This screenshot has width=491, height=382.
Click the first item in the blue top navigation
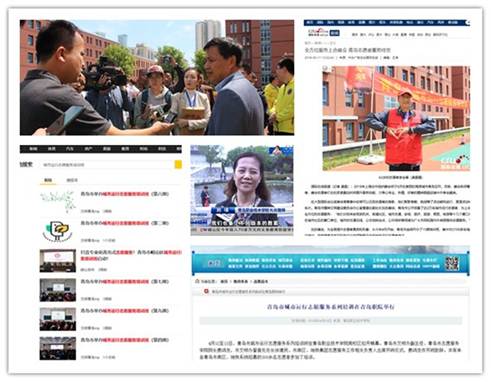[x=310, y=23]
